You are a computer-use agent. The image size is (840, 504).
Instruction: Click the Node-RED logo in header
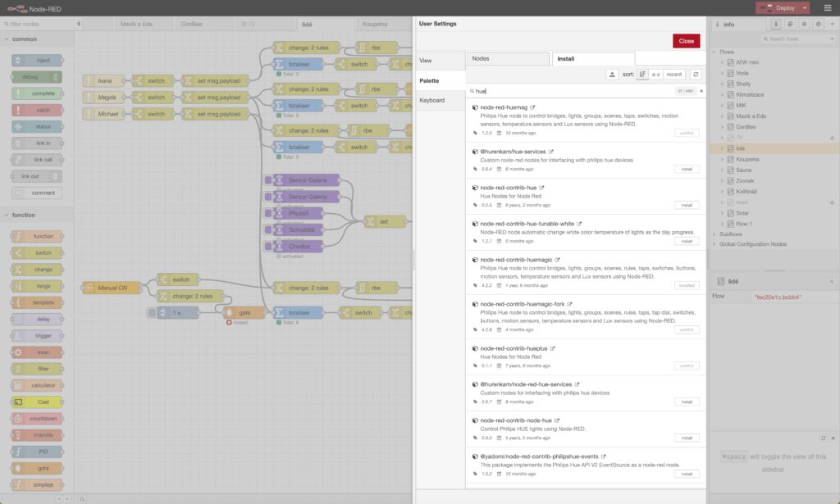[x=17, y=8]
